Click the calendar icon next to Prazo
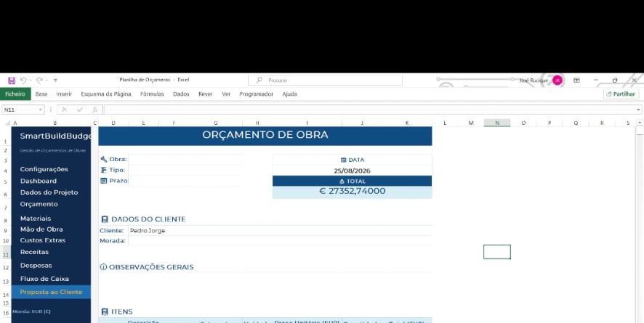This screenshot has width=644, height=323. [104, 181]
